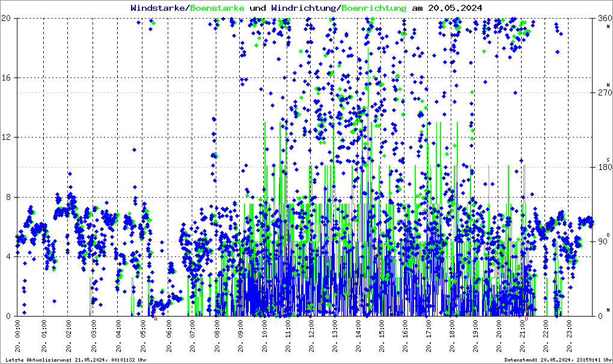613x364 pixels.
Task: Click the blue Windstarke title word
Action: tap(159, 8)
